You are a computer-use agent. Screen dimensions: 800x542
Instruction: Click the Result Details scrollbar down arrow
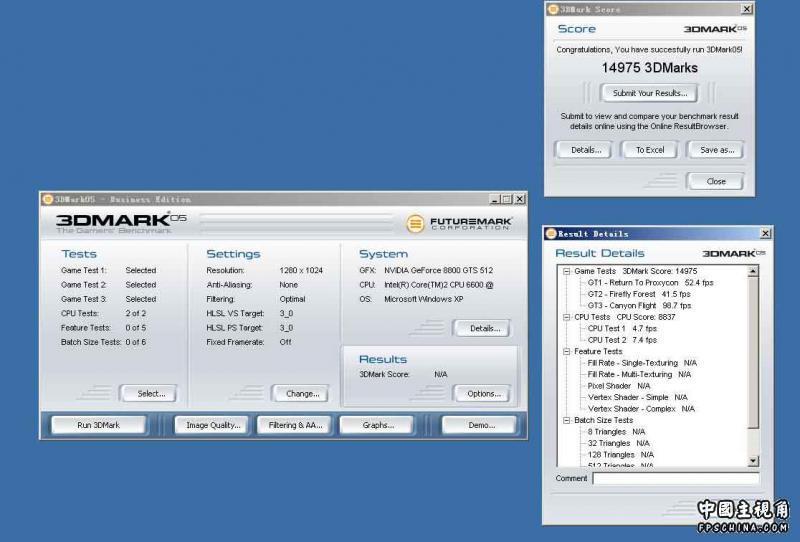(x=753, y=461)
